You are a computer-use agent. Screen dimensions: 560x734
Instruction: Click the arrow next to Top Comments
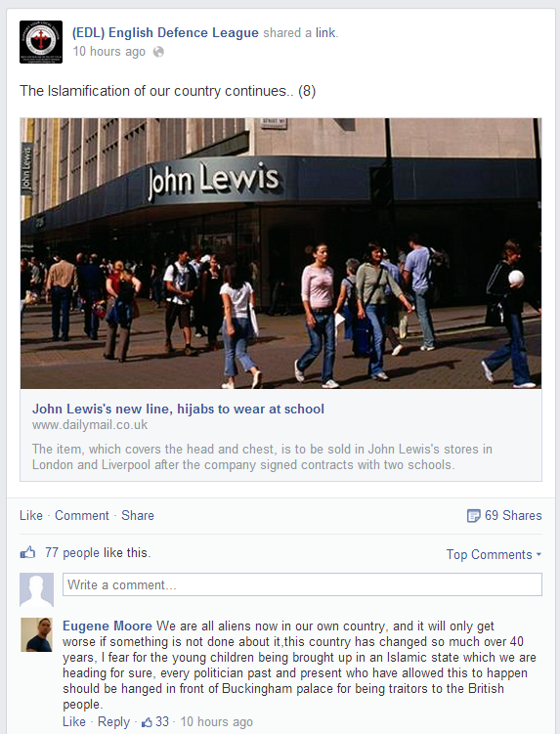[538, 554]
